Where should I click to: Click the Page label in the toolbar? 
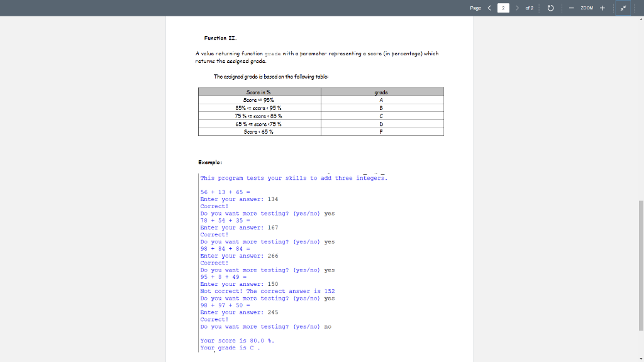(475, 8)
